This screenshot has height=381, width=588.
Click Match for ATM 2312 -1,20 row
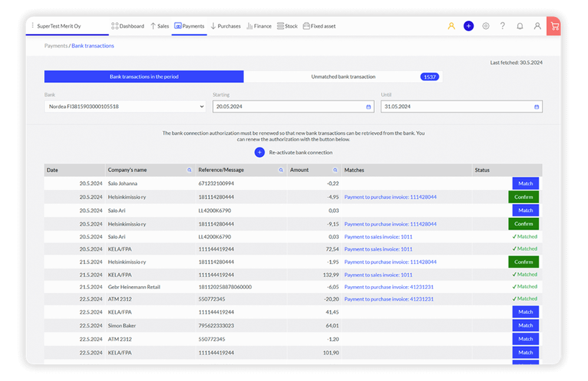tap(526, 339)
